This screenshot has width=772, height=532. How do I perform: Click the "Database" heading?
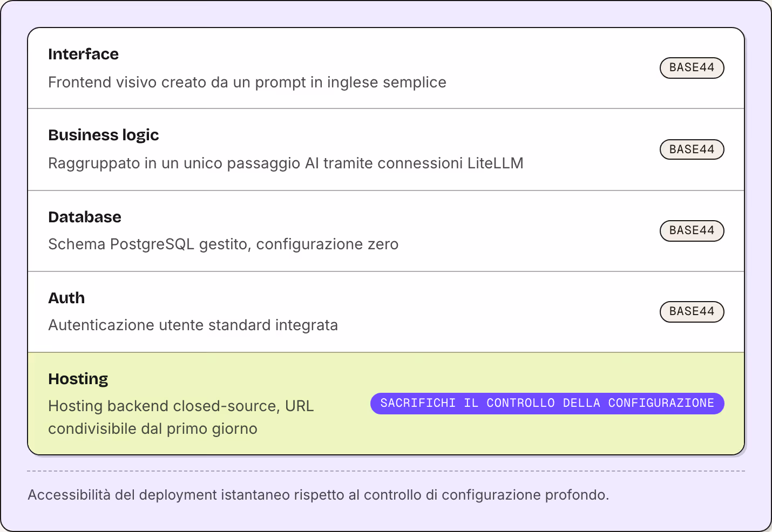coord(85,217)
